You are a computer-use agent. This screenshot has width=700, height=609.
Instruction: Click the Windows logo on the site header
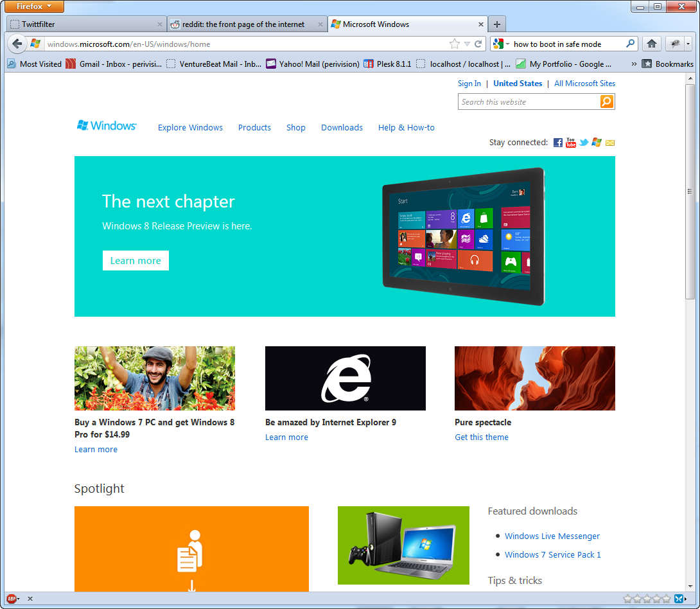tap(107, 126)
